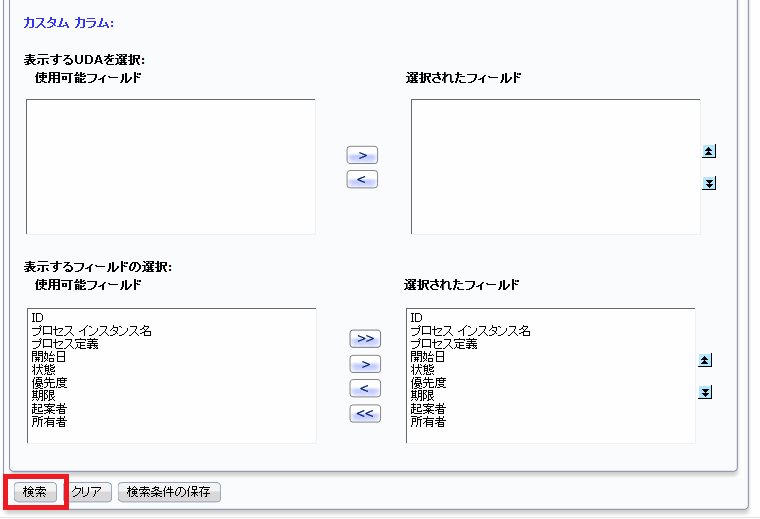Screen dimensions: 760x519
Task: Move UDA selected field down
Action: (x=709, y=183)
